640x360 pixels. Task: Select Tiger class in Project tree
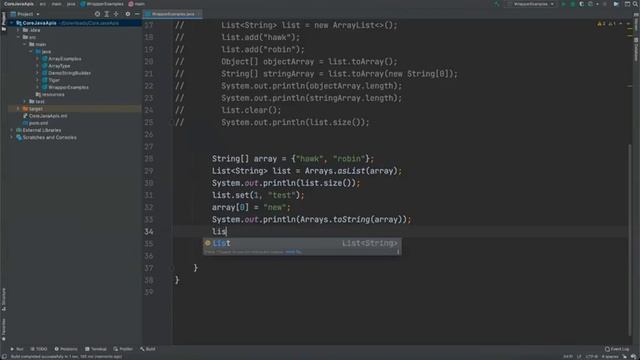(x=51, y=80)
